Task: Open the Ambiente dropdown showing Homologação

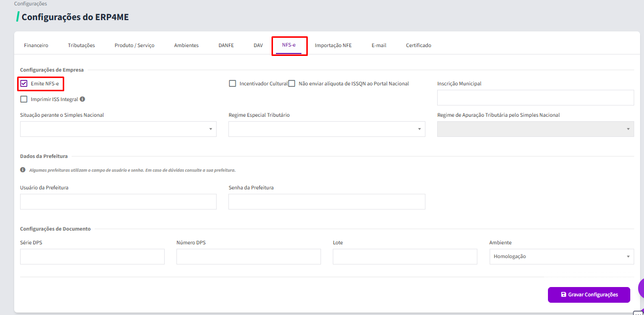Action: coord(562,257)
